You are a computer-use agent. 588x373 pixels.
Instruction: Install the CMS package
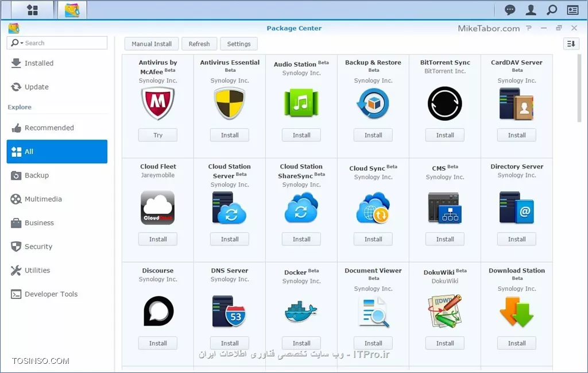click(445, 239)
